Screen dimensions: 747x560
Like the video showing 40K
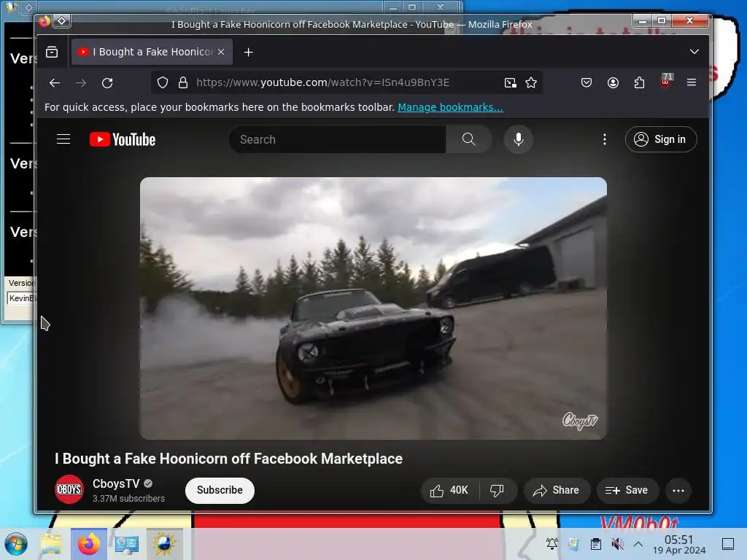(449, 491)
